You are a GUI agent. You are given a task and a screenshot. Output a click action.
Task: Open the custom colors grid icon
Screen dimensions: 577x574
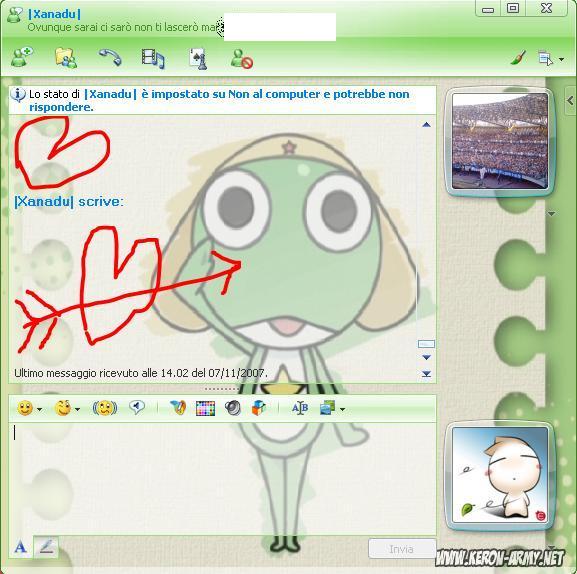point(205,408)
